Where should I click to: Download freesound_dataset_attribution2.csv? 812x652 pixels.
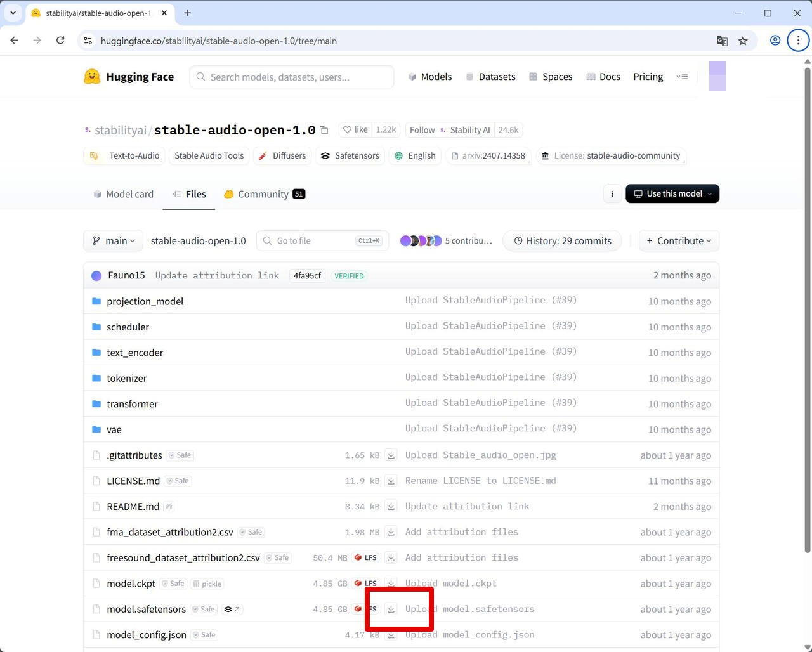[x=391, y=557]
